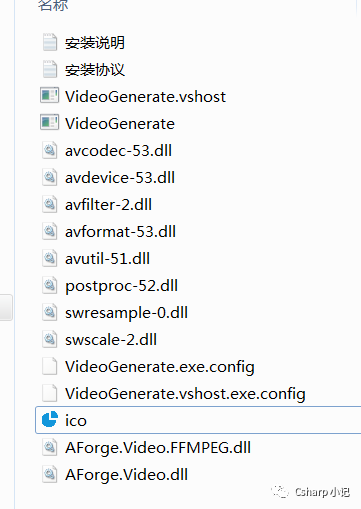Select the 安装协议 text file icon
The image size is (361, 509).
point(50,69)
